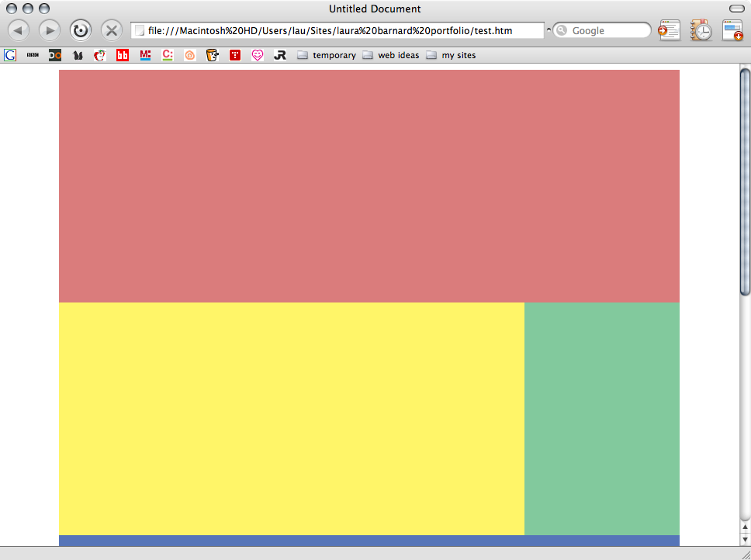The height and width of the screenshot is (560, 751).
Task: Click the scroll-down arrow on the scrollbar
Action: (x=746, y=539)
